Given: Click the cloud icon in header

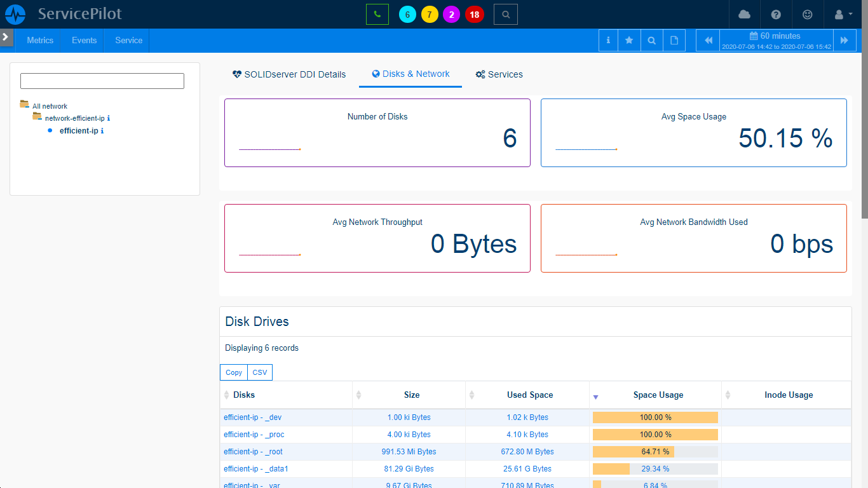Looking at the screenshot, I should tap(744, 14).
